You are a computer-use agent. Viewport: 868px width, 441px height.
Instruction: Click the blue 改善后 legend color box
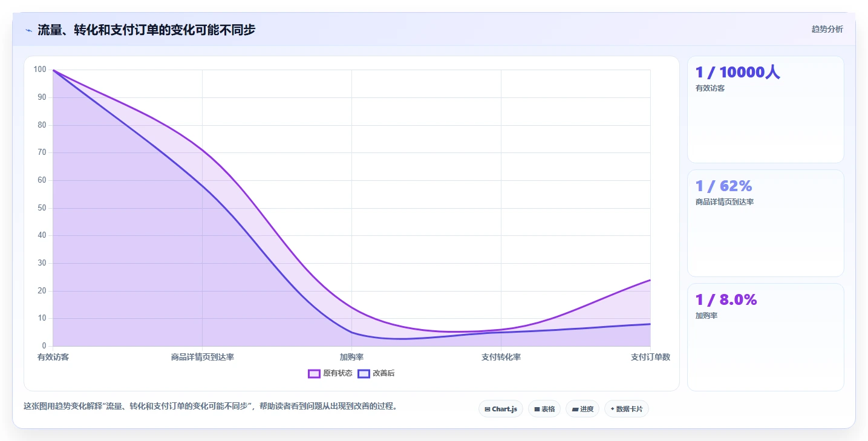tap(364, 373)
